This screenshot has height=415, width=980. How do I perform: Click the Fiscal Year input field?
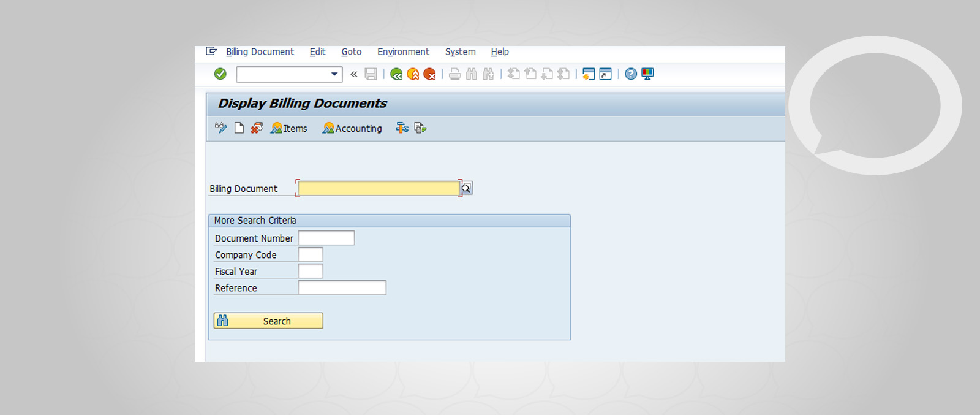tap(311, 271)
